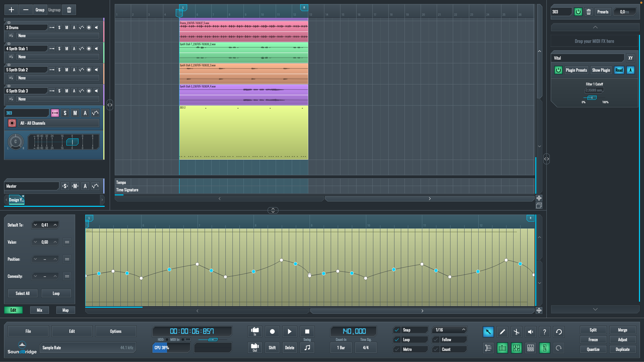
Task: Mute the 4 Synth Stab 1 track
Action: point(67,49)
